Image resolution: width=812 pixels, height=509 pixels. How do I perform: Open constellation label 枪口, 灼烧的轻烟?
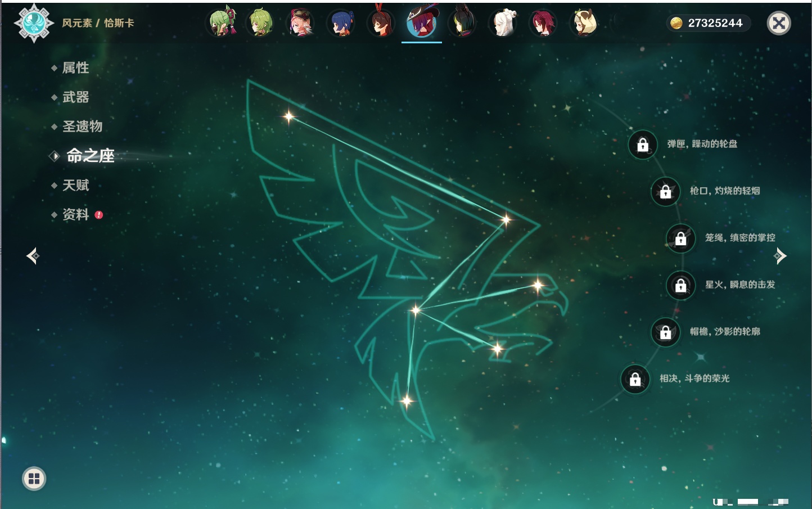725,191
